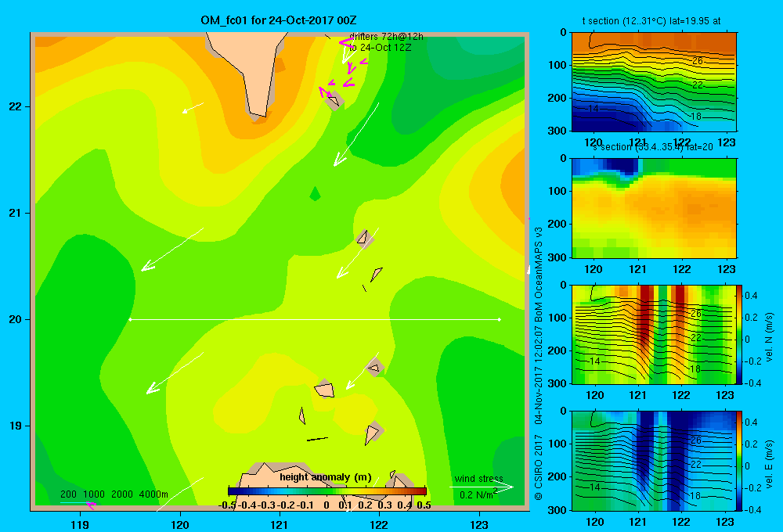Screen dimensions: 783x532
Task: Click latitude label 22 on main map
Action: tap(16, 106)
